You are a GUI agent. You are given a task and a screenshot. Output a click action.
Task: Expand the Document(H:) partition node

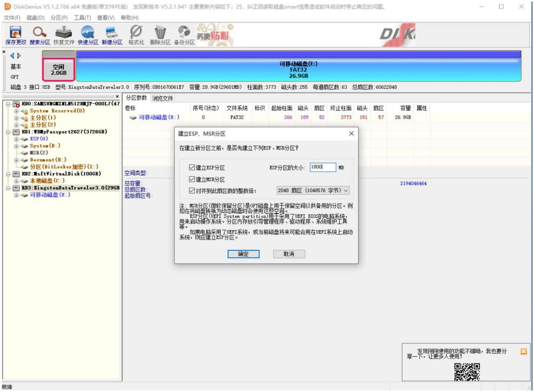[x=16, y=160]
